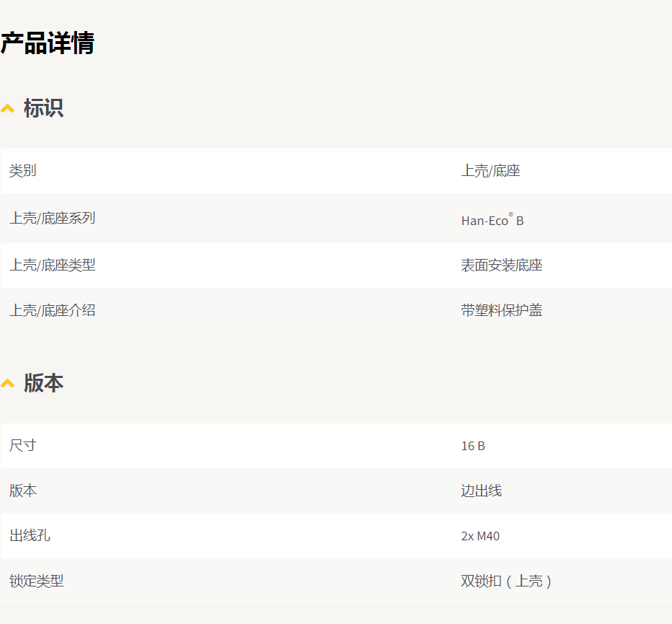672x624 pixels.
Task: Select the 产品详情 page title
Action: pos(47,43)
